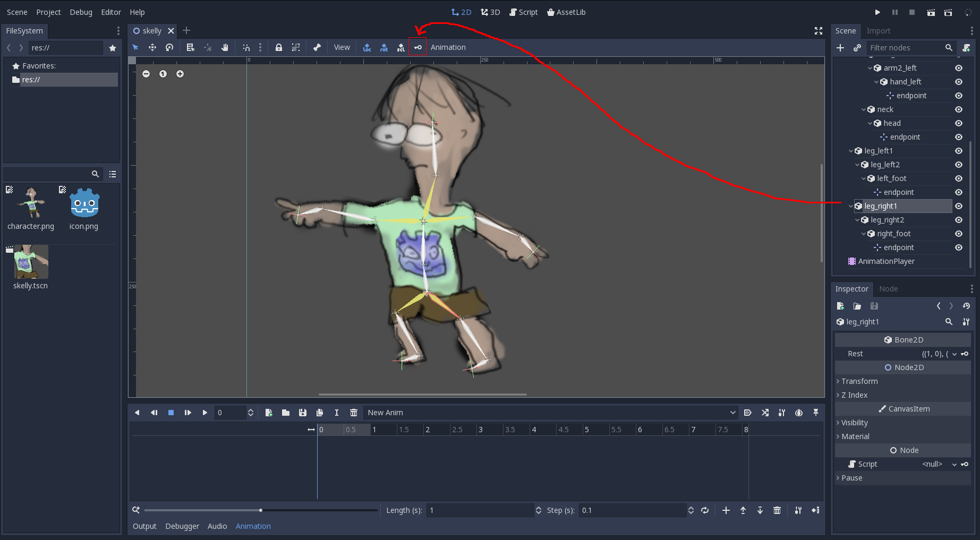Attach a script to the selected node

click(966, 48)
